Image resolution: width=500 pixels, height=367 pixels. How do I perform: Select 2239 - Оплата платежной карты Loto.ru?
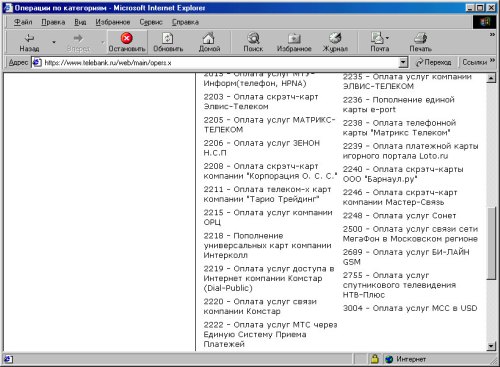(411, 151)
